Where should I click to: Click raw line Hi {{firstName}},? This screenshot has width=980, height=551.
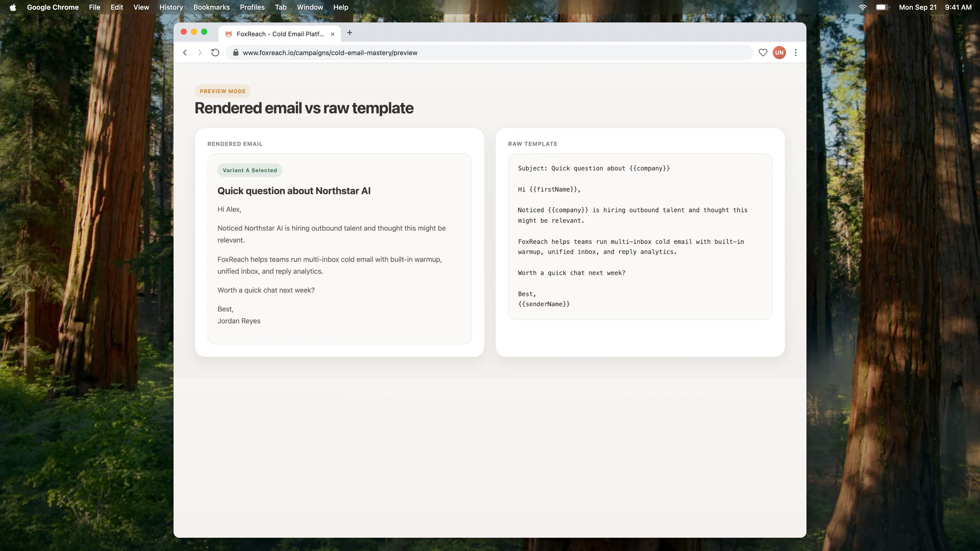tap(549, 189)
